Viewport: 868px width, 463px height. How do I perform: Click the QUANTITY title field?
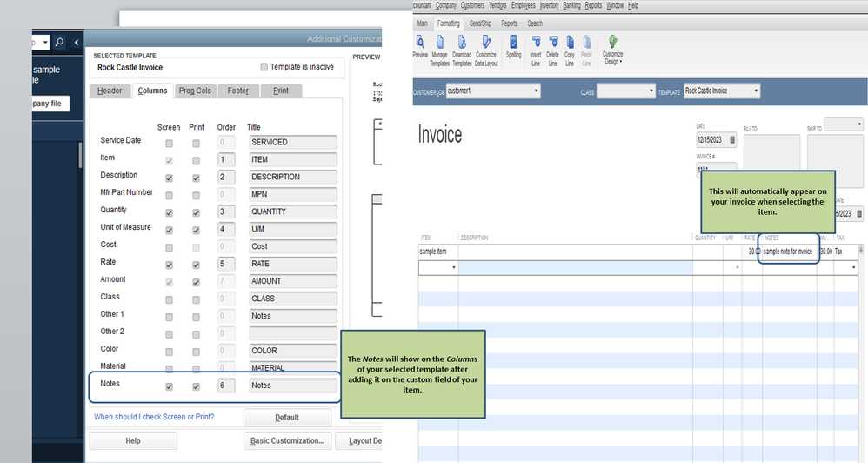tap(293, 211)
